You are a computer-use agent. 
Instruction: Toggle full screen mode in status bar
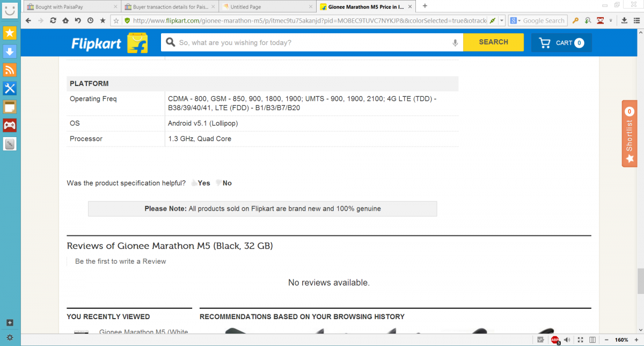[580, 340]
